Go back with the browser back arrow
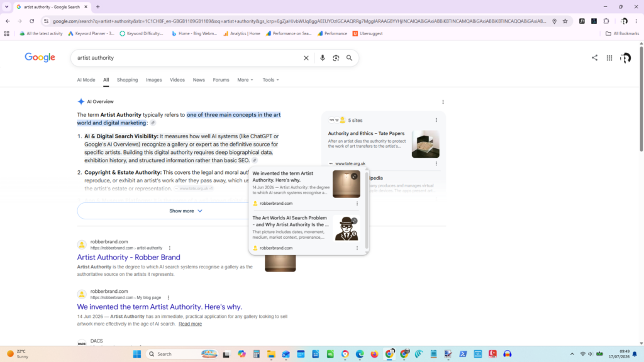This screenshot has height=362, width=644. pyautogui.click(x=8, y=21)
